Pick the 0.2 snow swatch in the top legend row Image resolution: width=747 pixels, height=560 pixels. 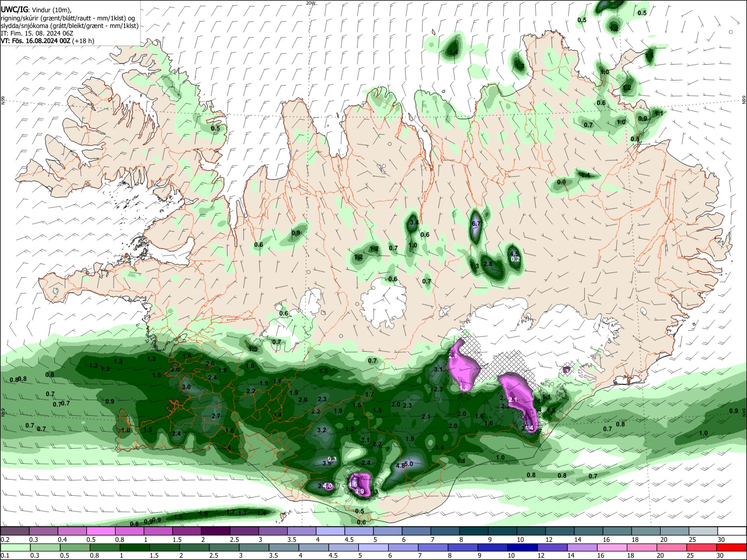tap(15, 531)
